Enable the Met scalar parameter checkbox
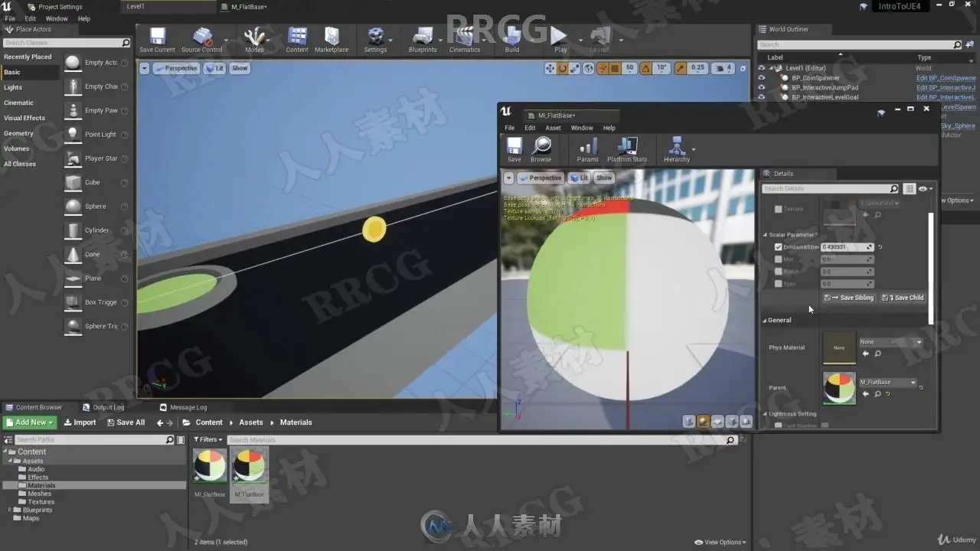980x551 pixels. (778, 259)
